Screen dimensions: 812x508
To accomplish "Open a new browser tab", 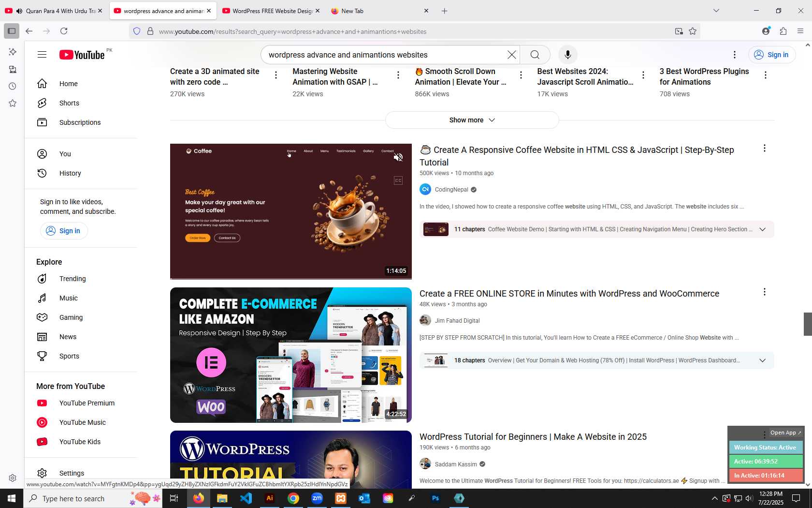I will pyautogui.click(x=444, y=11).
